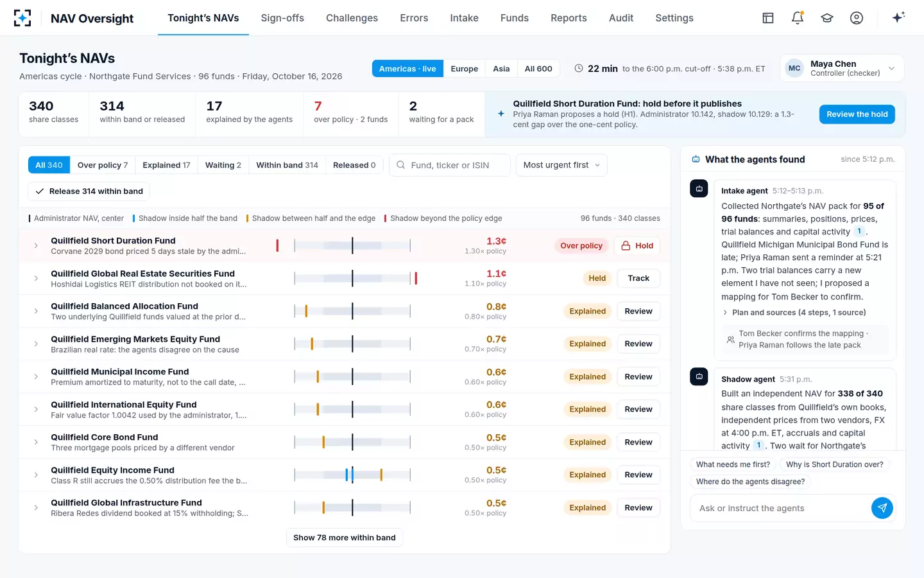Click the Intake agent avatar icon
The width and height of the screenshot is (924, 578).
pyautogui.click(x=699, y=189)
